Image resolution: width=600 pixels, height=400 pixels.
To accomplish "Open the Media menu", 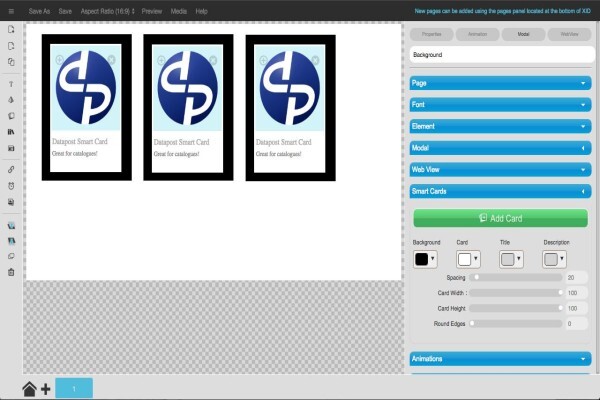I will [179, 11].
